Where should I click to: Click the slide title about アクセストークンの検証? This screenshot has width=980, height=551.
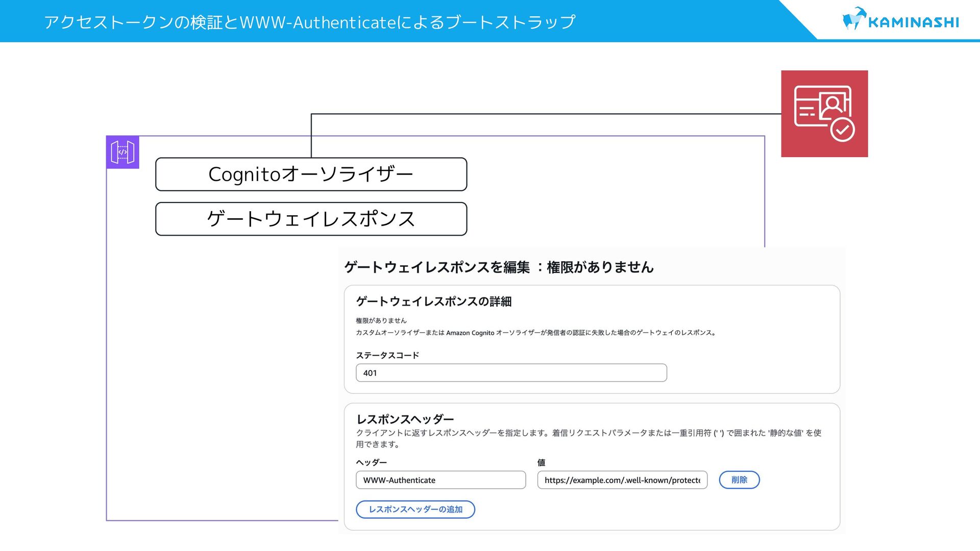pos(309,22)
